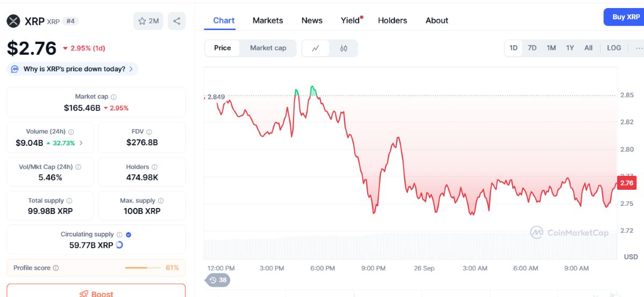Click the 100B XRP max supply value
644x297 pixels.
coord(142,211)
